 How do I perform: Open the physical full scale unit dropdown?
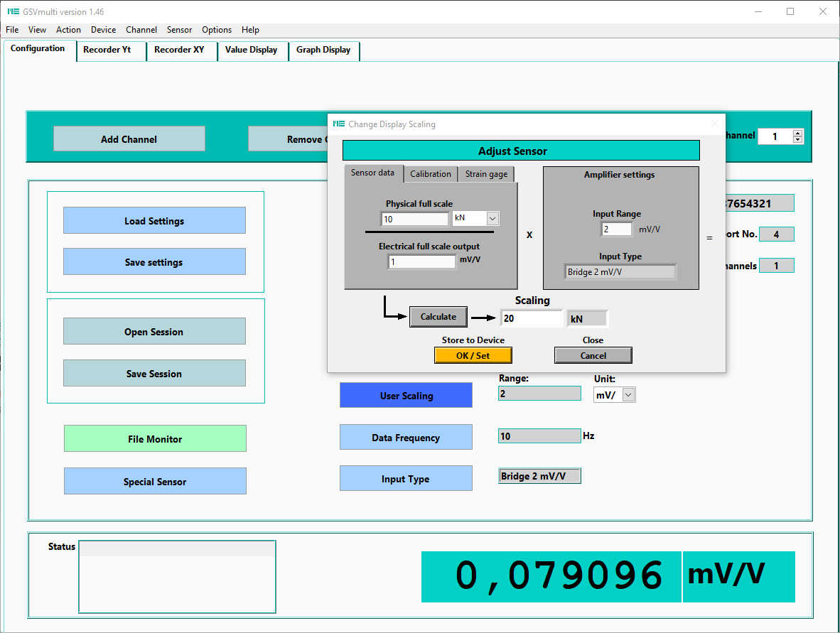492,219
